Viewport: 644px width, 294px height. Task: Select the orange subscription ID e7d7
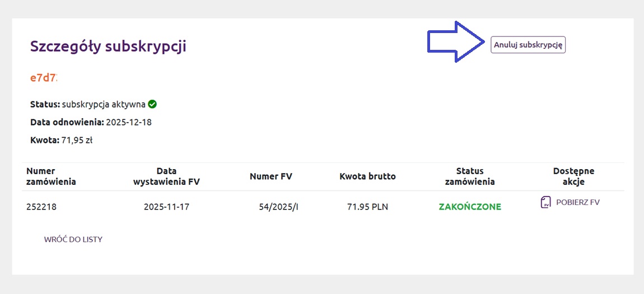44,78
